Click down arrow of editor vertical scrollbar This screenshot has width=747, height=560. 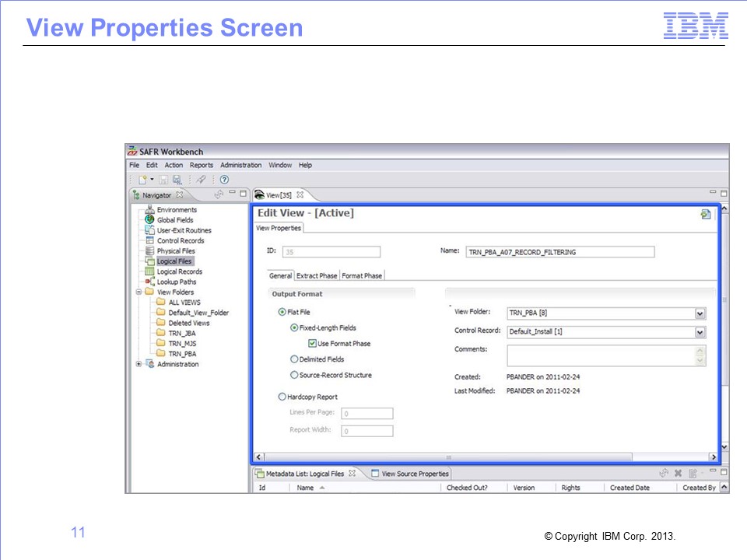724,447
